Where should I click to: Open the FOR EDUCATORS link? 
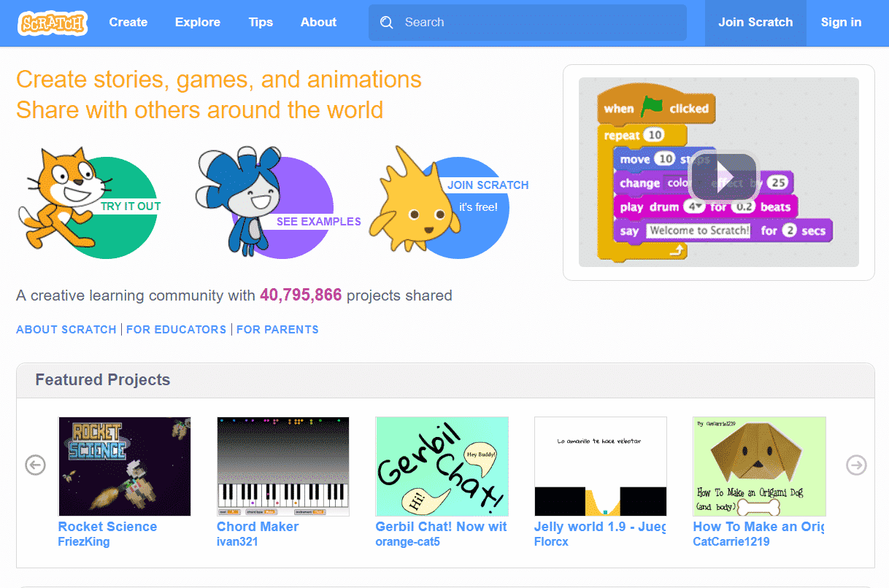177,330
